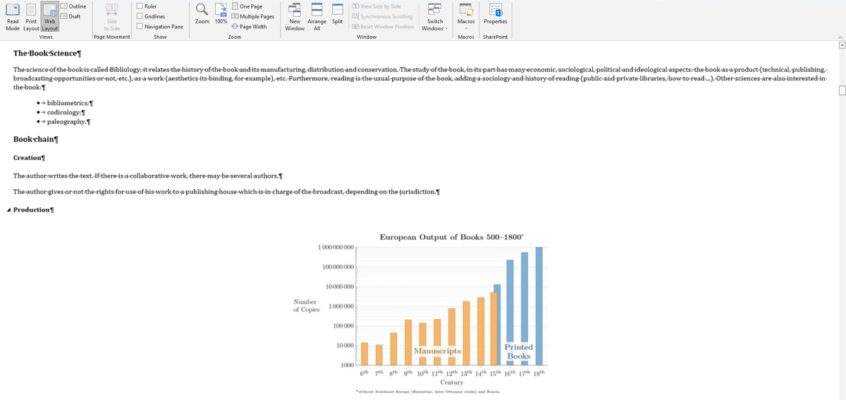846x400 pixels.
Task: Click the Side to Side page movement button
Action: click(x=112, y=16)
